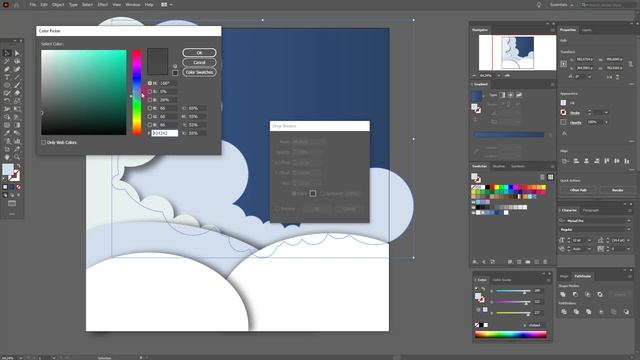
Task: Click Vertical Align Bottom icon
Action: pos(627,161)
